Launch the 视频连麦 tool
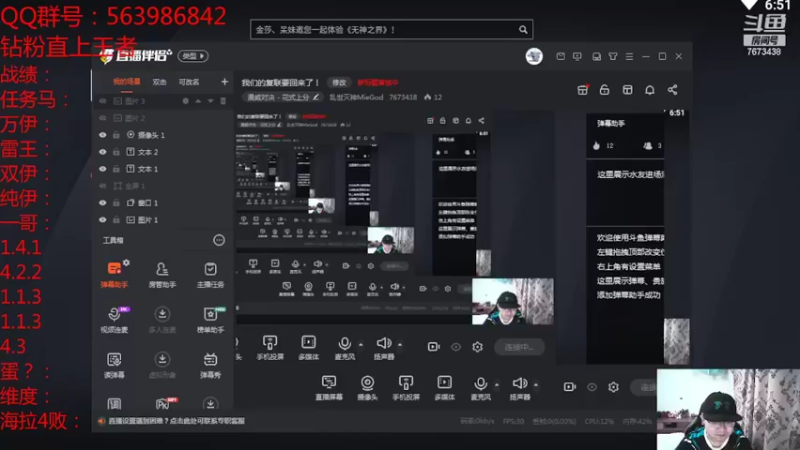Image resolution: width=800 pixels, height=450 pixels. click(114, 320)
